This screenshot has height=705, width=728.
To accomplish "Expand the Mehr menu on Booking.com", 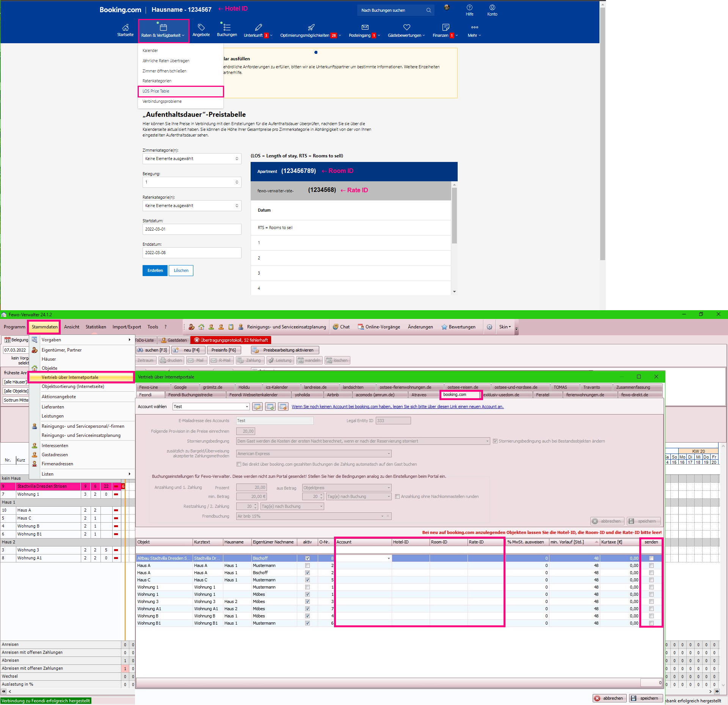I will 474,31.
